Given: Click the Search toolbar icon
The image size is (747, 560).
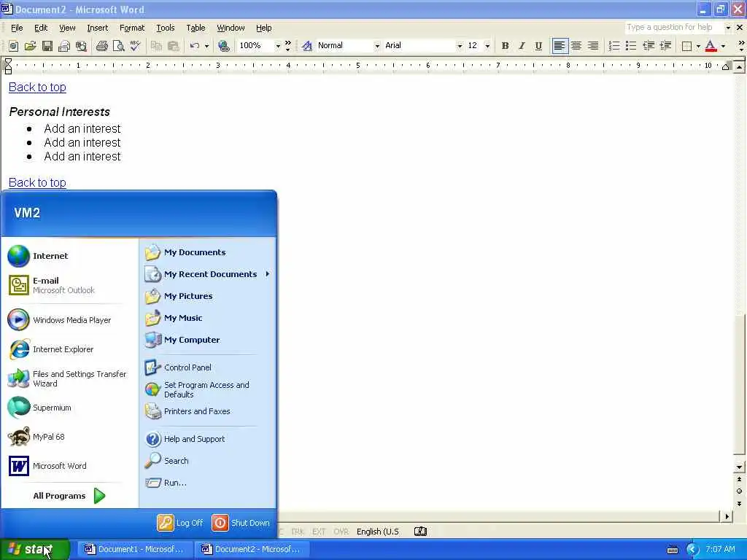Looking at the screenshot, I should (x=81, y=46).
